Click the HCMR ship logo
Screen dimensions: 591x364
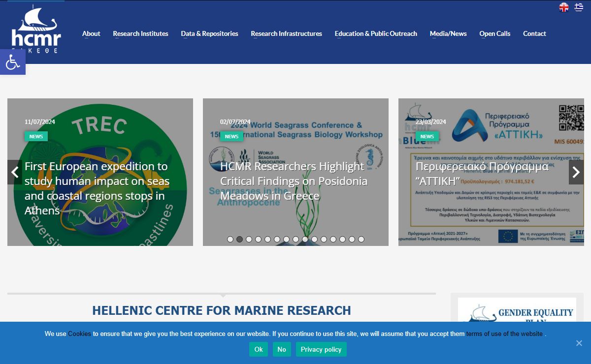(x=36, y=29)
